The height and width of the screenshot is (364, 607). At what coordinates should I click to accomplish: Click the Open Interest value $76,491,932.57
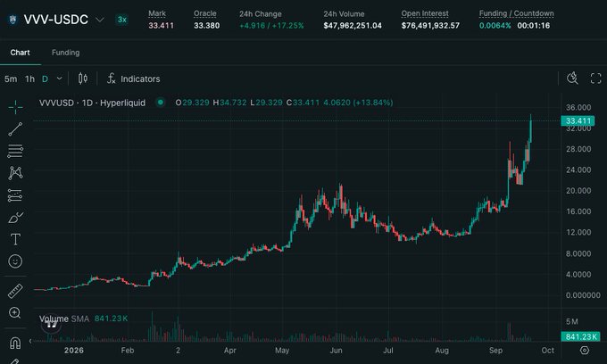430,26
